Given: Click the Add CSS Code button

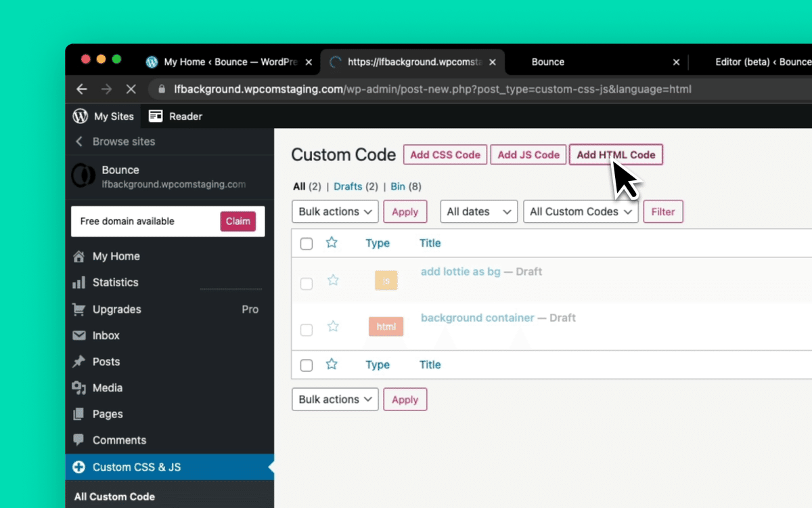Looking at the screenshot, I should (x=445, y=154).
